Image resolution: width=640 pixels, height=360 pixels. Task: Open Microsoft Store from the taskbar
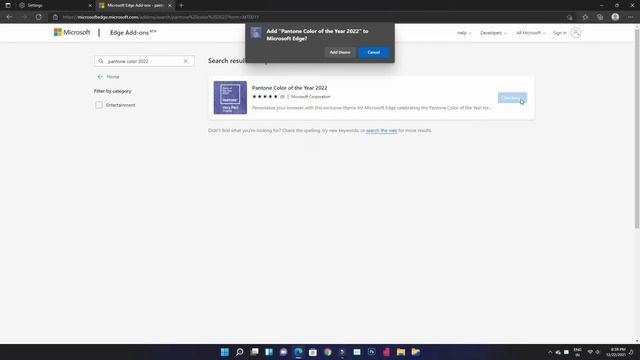313,352
